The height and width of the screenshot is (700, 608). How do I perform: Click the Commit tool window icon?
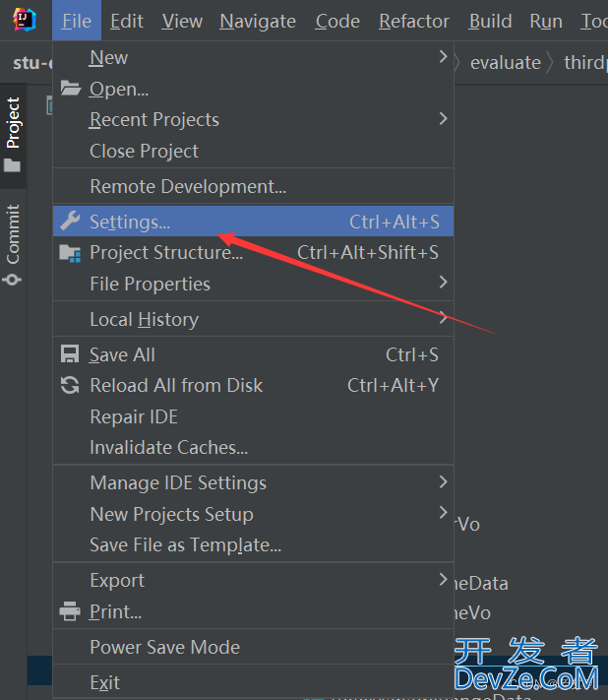pyautogui.click(x=13, y=279)
